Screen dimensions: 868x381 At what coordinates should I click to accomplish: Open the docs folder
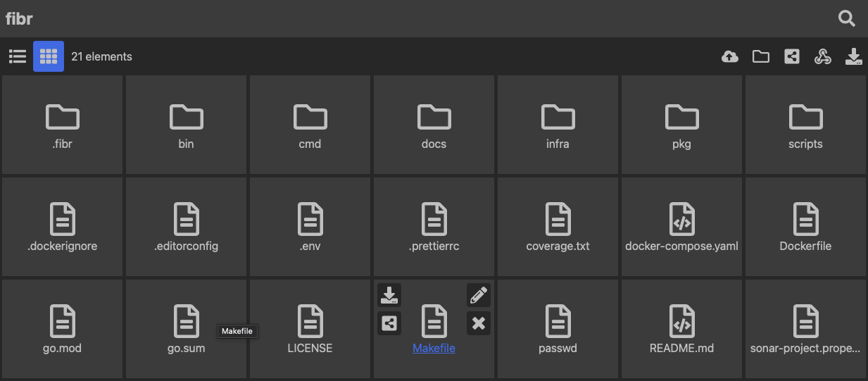point(434,125)
